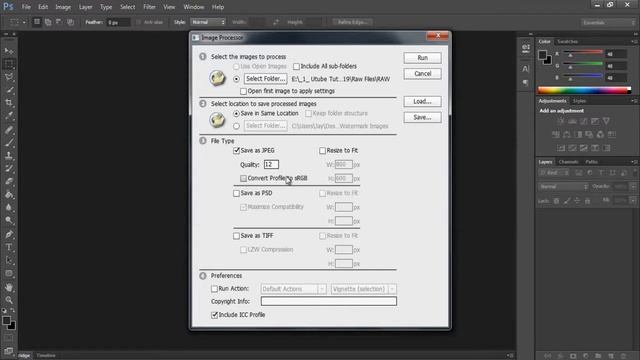Viewport: 640px width, 360px height.
Task: Select the Eraser tool
Action: click(9, 182)
